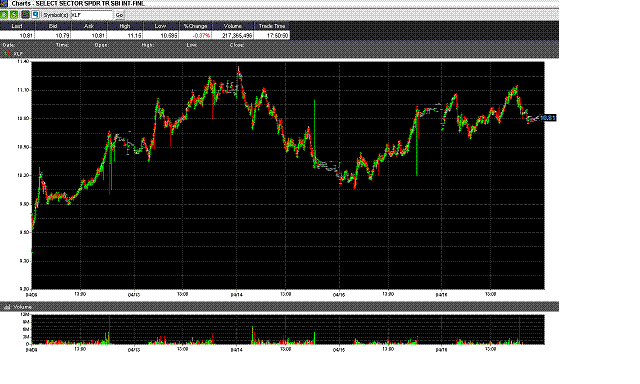Click the Charts window app icon
This screenshot has height=384, width=640.
pyautogui.click(x=4, y=4)
